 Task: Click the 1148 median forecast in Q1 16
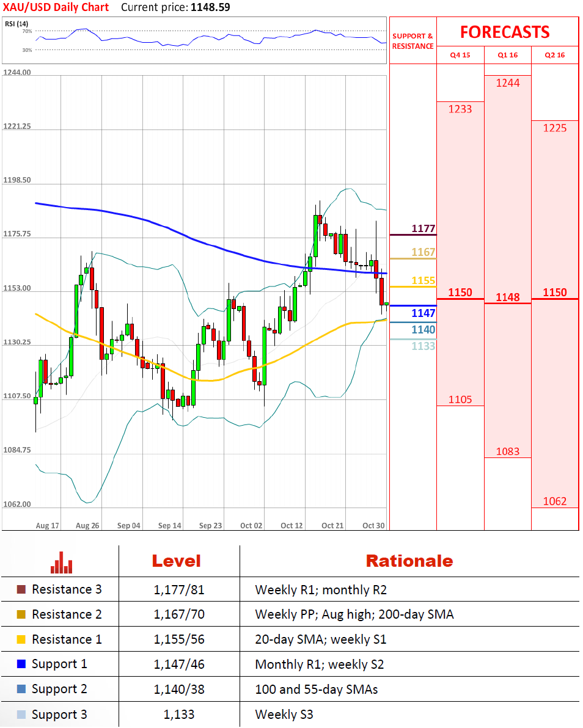tap(508, 297)
